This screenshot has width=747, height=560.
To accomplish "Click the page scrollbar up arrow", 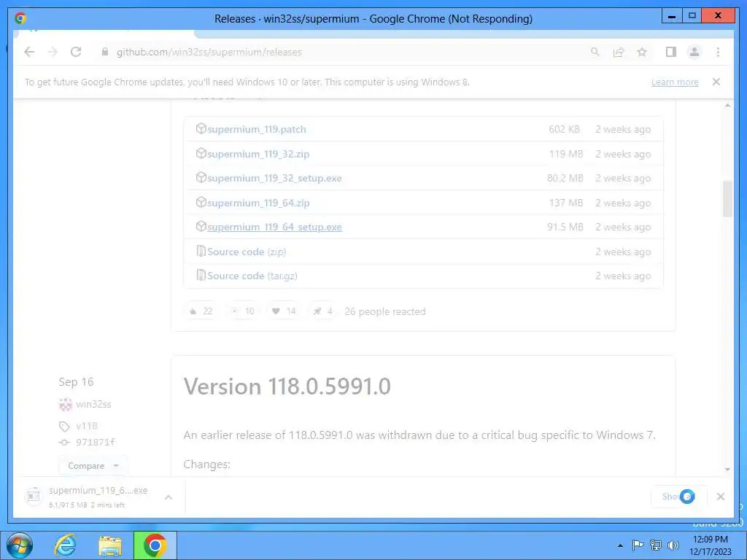I will (727, 105).
